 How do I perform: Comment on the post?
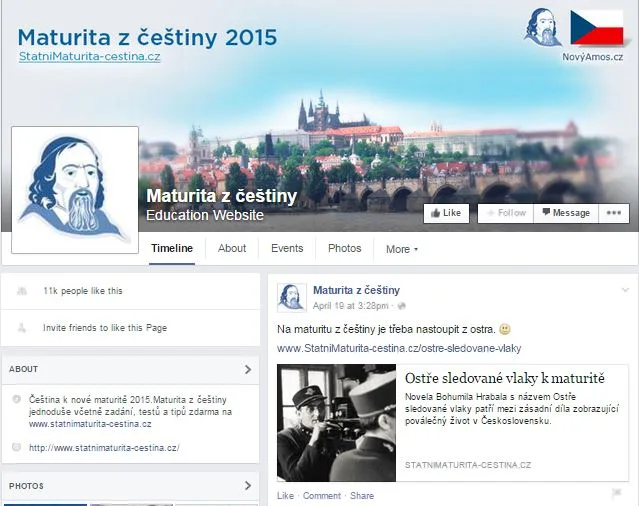click(322, 496)
